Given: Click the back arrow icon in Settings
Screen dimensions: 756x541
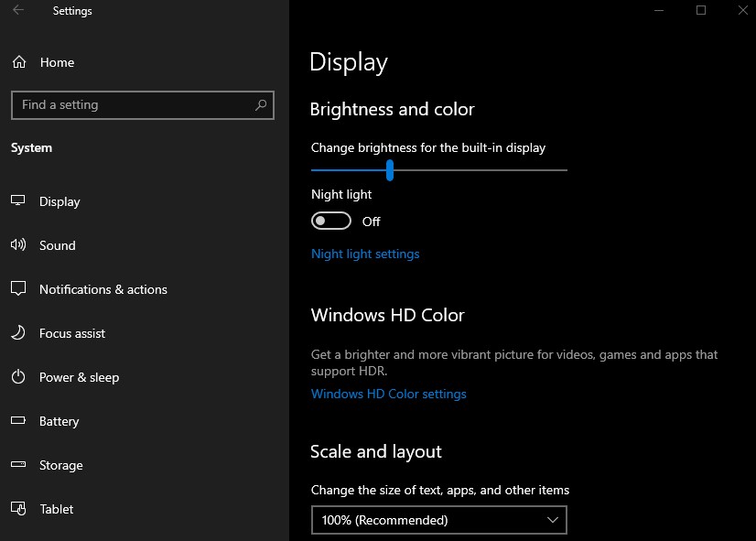Looking at the screenshot, I should click(18, 10).
